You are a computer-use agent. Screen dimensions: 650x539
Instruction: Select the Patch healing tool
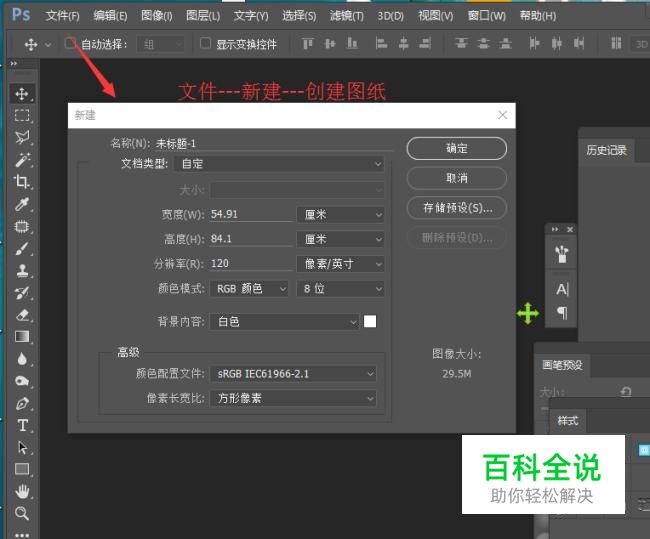pos(22,226)
